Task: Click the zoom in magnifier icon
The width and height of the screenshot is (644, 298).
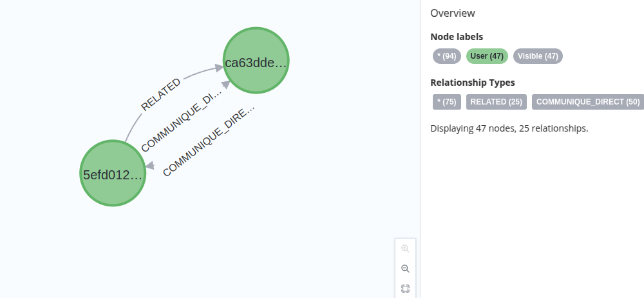Action: click(x=405, y=248)
